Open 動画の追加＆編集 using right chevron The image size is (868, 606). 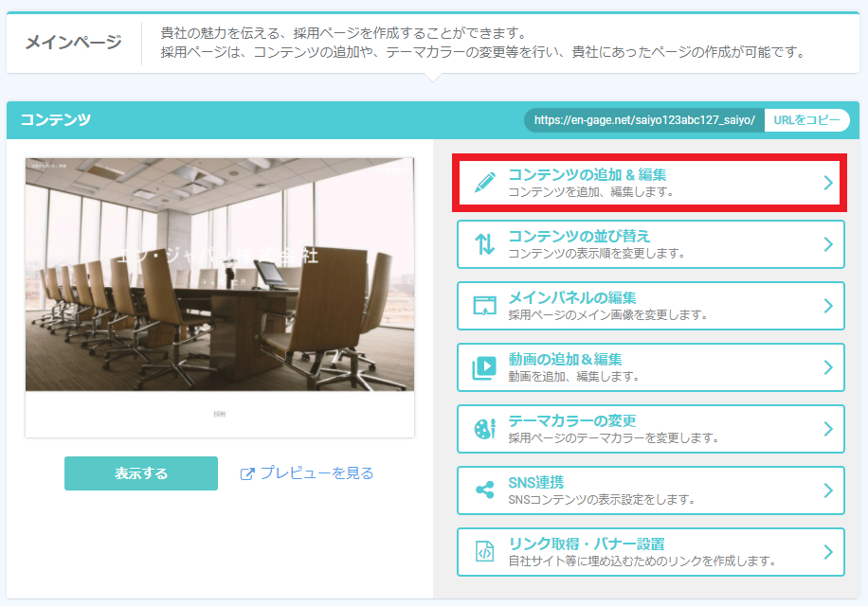coord(828,367)
